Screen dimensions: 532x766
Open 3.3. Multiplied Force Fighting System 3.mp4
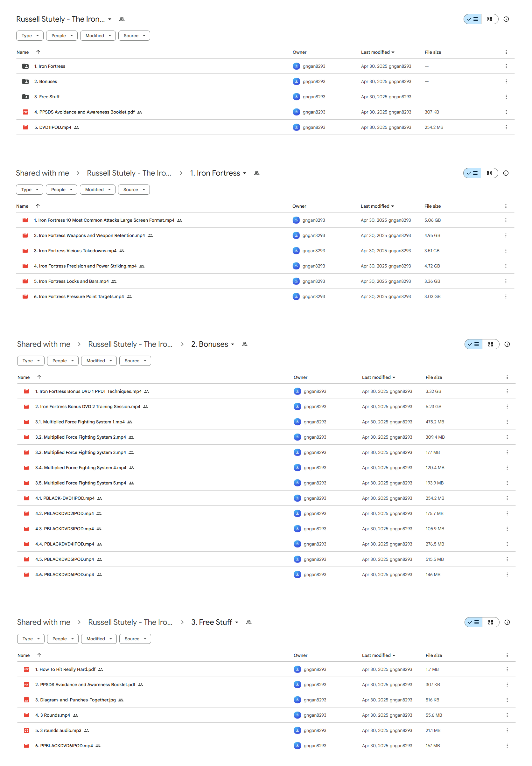(81, 452)
